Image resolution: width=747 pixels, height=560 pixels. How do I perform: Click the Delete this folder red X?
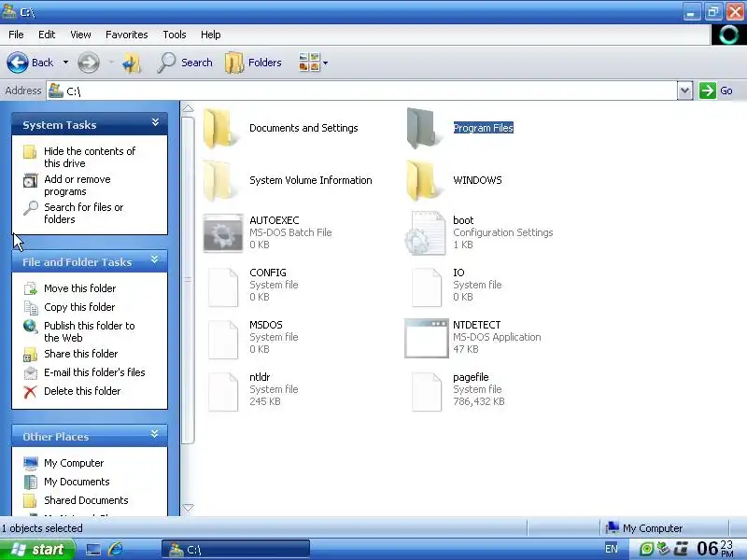tap(30, 391)
